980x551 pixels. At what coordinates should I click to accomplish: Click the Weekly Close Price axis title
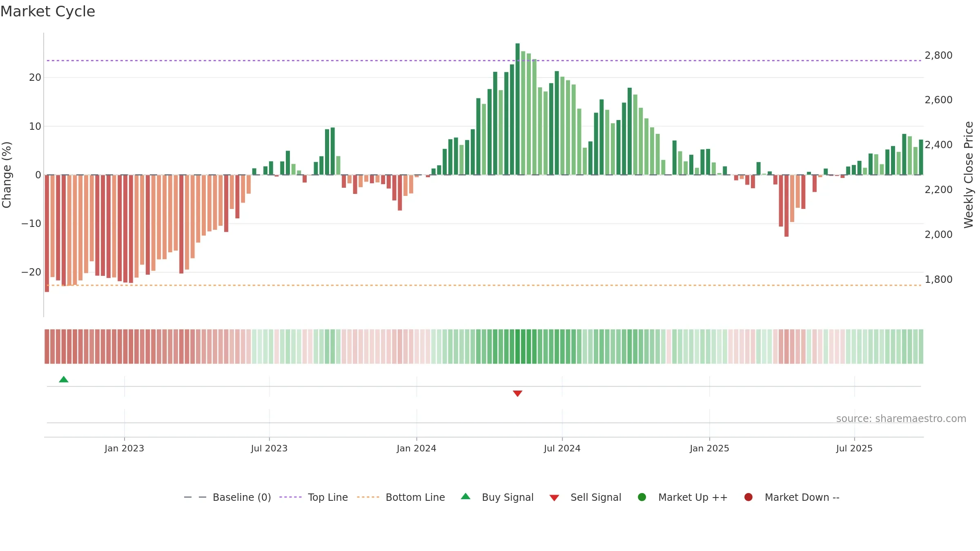[x=969, y=175]
